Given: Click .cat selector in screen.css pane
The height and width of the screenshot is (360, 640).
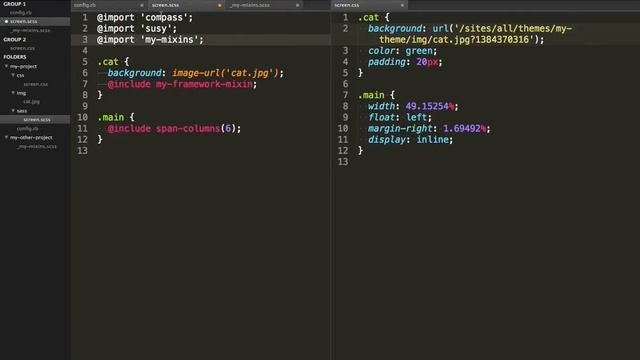Looking at the screenshot, I should pyautogui.click(x=368, y=18).
